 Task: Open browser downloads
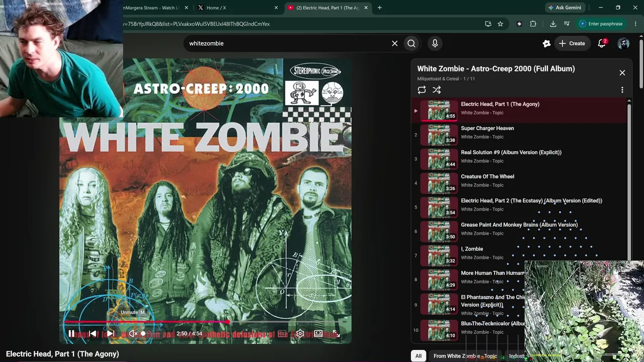tap(553, 24)
